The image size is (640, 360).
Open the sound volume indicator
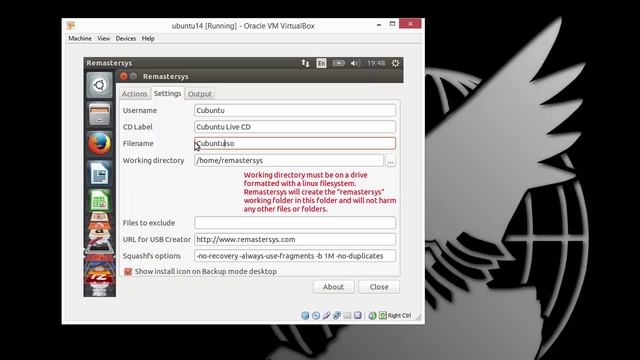(355, 63)
